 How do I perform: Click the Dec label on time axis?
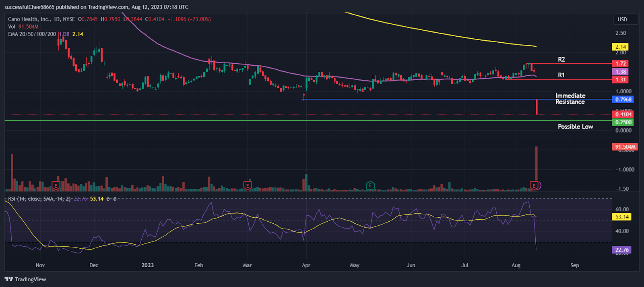click(94, 265)
